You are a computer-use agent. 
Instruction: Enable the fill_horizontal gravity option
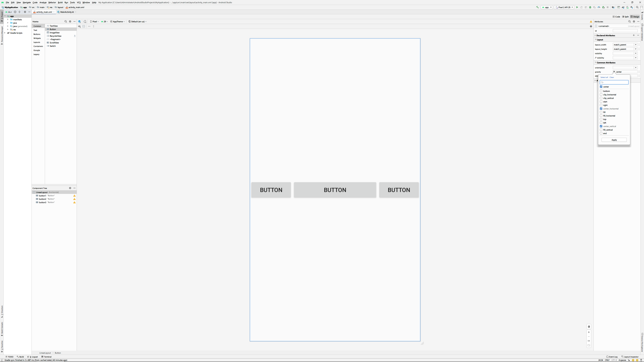[601, 116]
